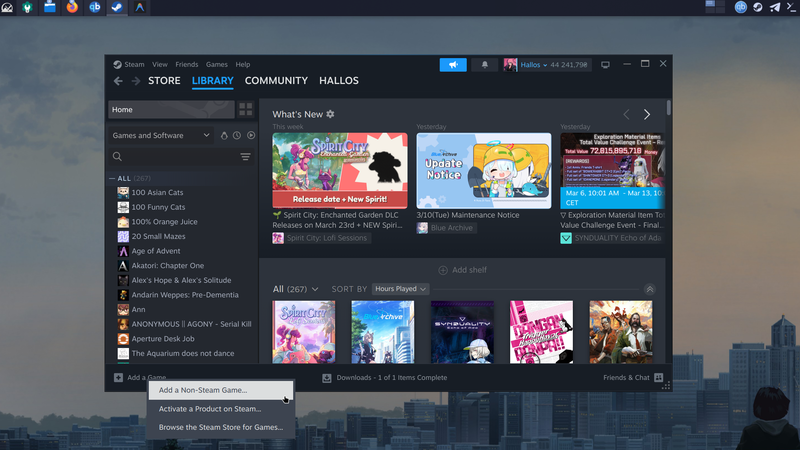Image resolution: width=800 pixels, height=450 pixels.
Task: Select Andarin Weppes: Pre-Dementia
Action: pos(185,295)
